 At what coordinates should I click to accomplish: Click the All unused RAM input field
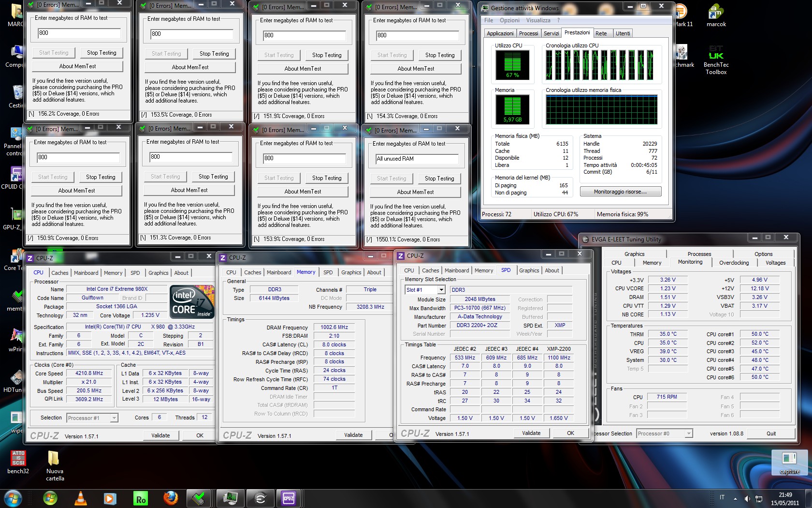point(417,159)
